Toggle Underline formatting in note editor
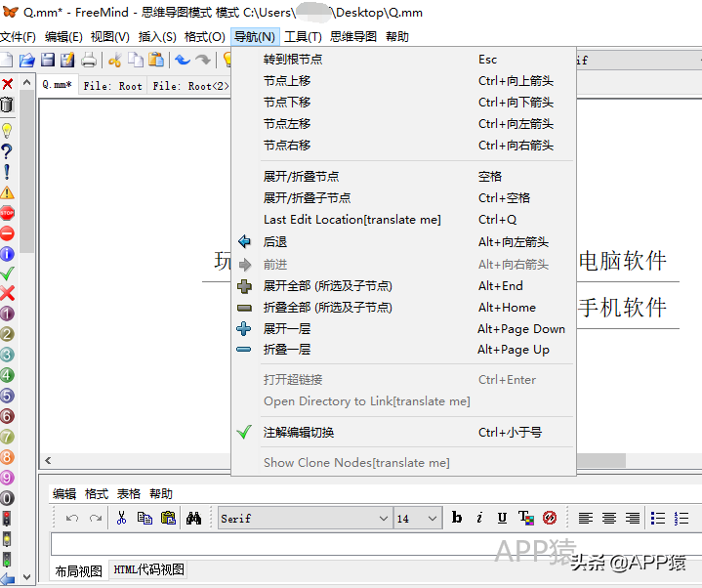Viewport: 702px width, 588px height. pyautogui.click(x=502, y=518)
